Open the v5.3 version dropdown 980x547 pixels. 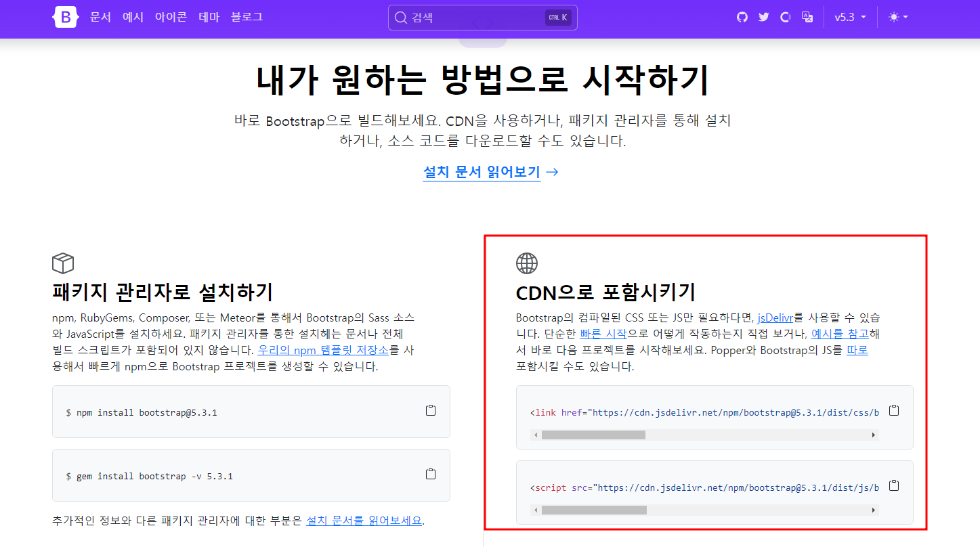point(850,18)
